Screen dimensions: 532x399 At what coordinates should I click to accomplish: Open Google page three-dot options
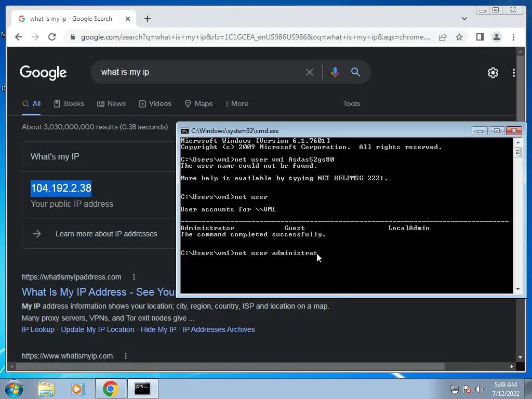[x=513, y=72]
